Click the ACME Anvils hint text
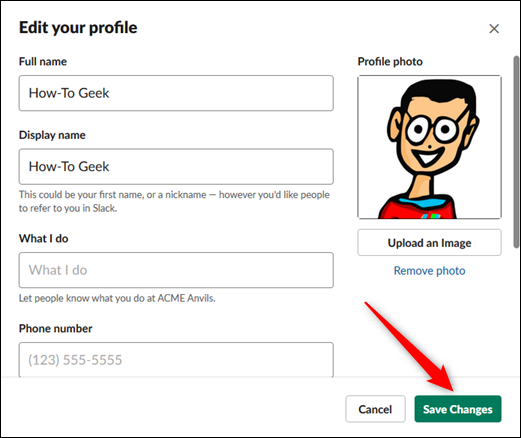This screenshot has height=438, width=521. point(117,298)
